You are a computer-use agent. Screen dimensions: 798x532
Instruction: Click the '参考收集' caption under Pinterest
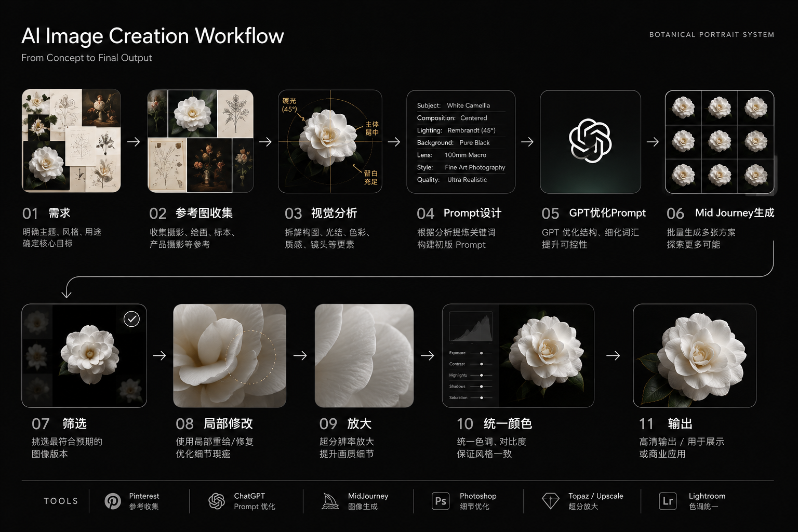[144, 507]
